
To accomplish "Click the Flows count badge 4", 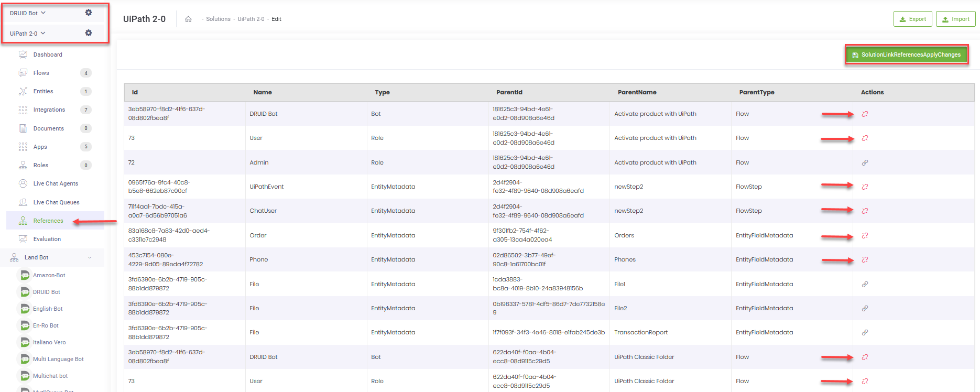I will tap(86, 73).
